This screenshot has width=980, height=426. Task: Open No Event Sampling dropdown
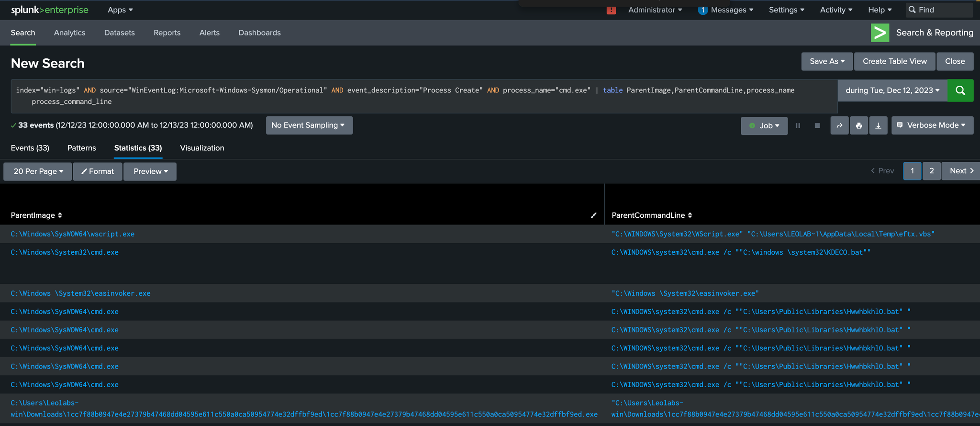coord(309,125)
